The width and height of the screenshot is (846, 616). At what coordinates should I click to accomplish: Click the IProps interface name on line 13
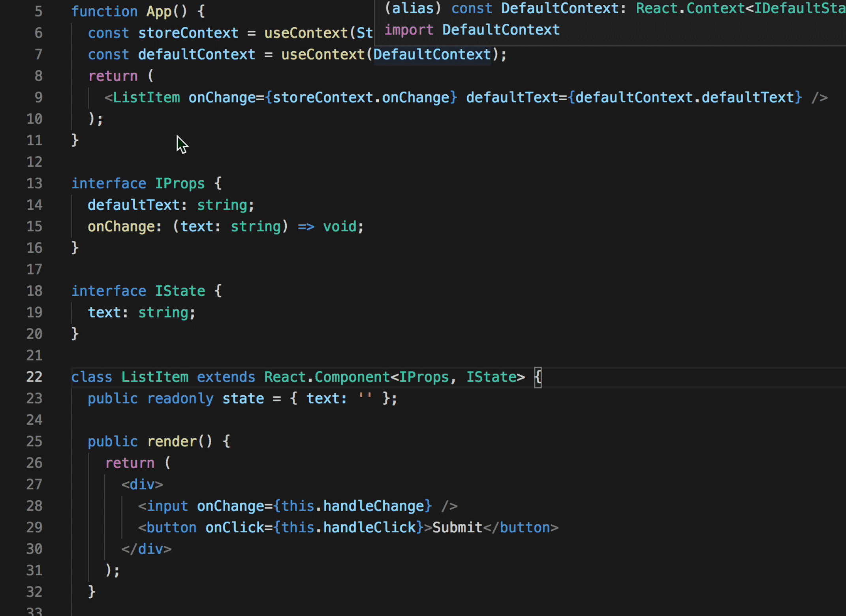point(180,184)
